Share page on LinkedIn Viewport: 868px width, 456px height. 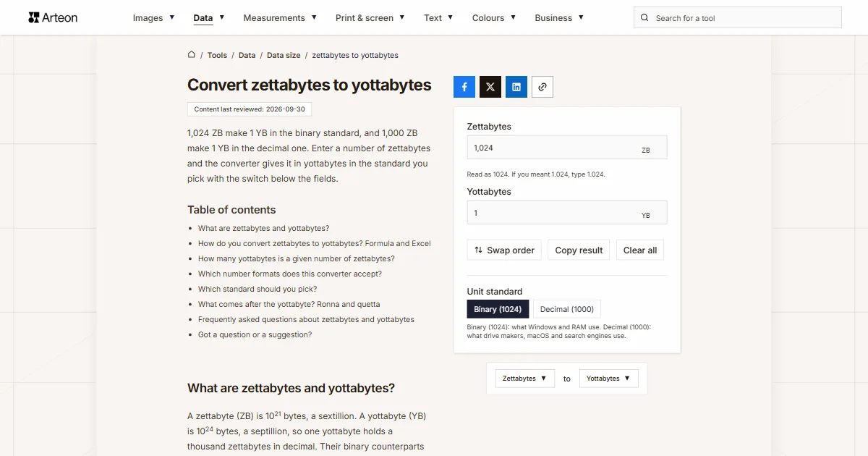pos(516,87)
